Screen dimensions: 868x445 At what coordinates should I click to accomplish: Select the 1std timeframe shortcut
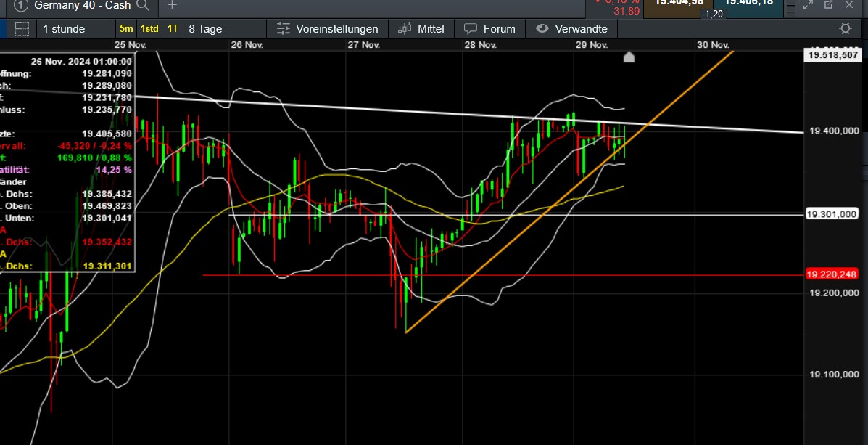pos(149,28)
